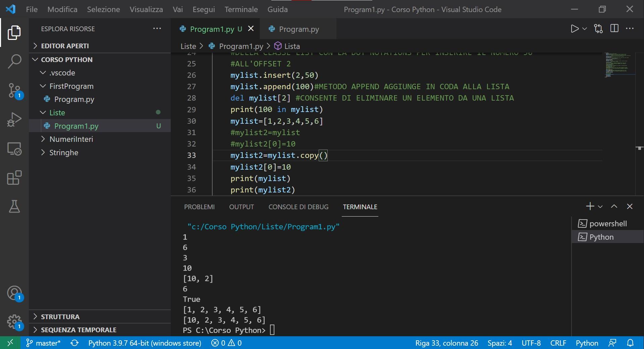Open more editor actions ellipsis
Image resolution: width=644 pixels, height=349 pixels.
click(x=630, y=28)
